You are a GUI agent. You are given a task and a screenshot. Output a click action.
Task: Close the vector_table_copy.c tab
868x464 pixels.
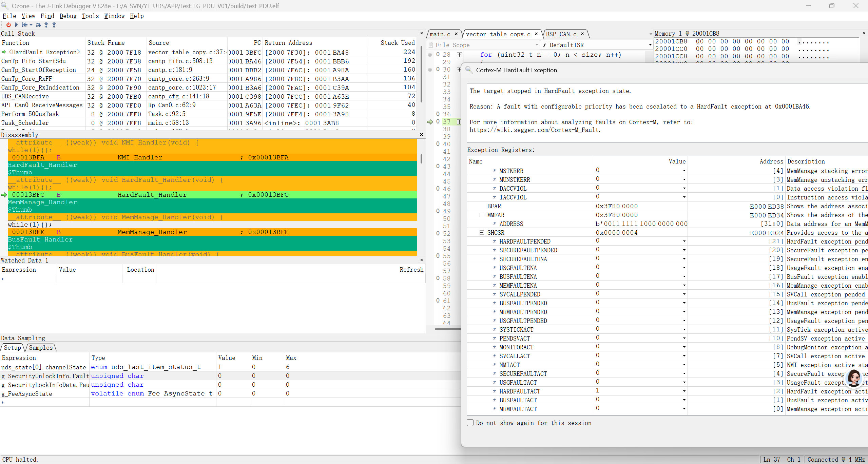536,34
